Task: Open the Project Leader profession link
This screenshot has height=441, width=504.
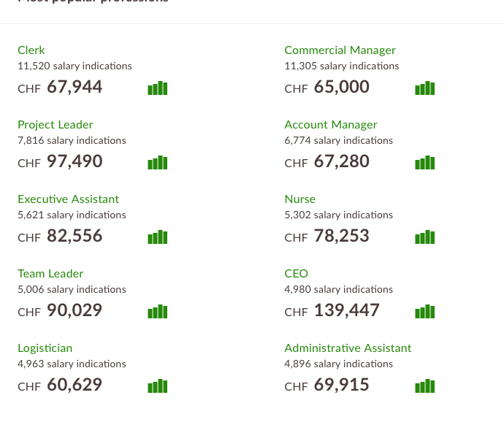Action: point(56,125)
